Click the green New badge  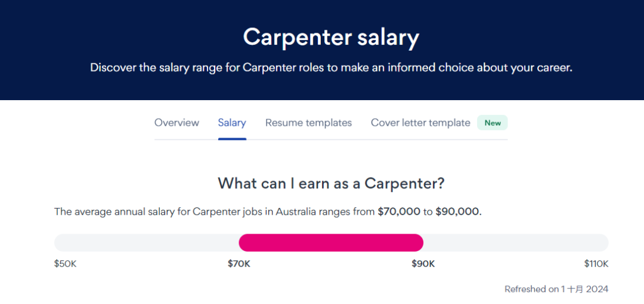pyautogui.click(x=493, y=123)
